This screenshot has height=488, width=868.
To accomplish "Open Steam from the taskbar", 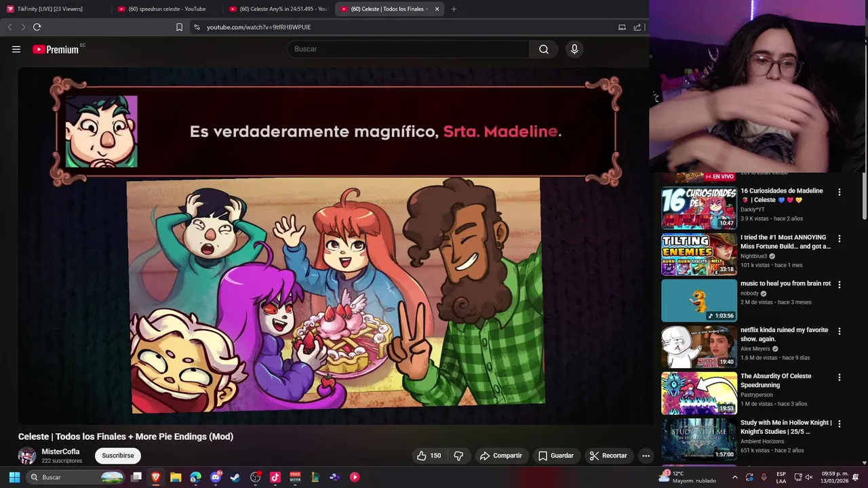I will point(235,477).
